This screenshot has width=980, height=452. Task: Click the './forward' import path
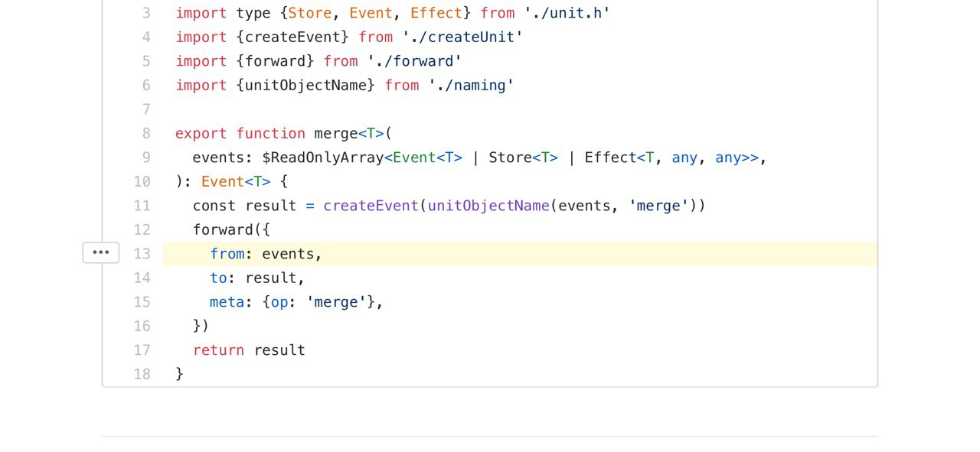point(414,61)
